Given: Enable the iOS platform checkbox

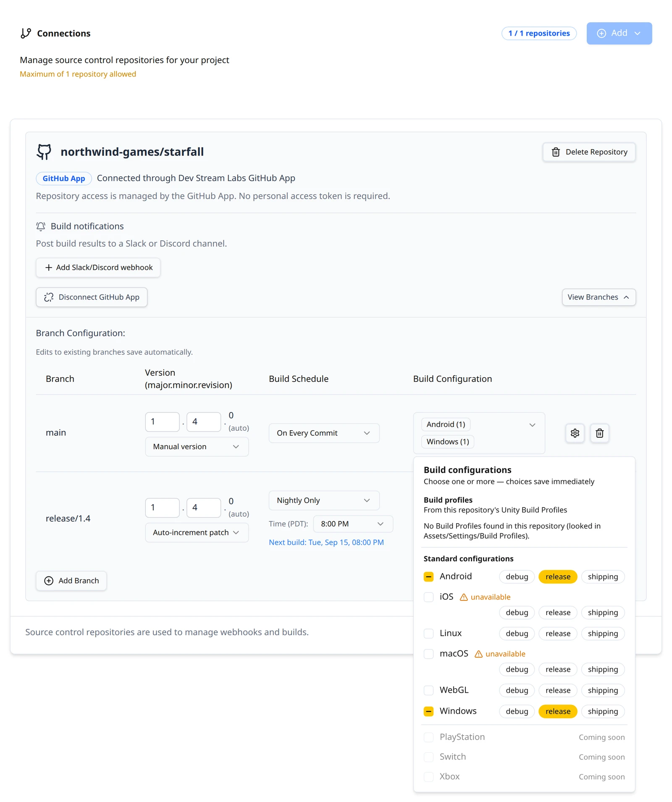Looking at the screenshot, I should pyautogui.click(x=428, y=597).
